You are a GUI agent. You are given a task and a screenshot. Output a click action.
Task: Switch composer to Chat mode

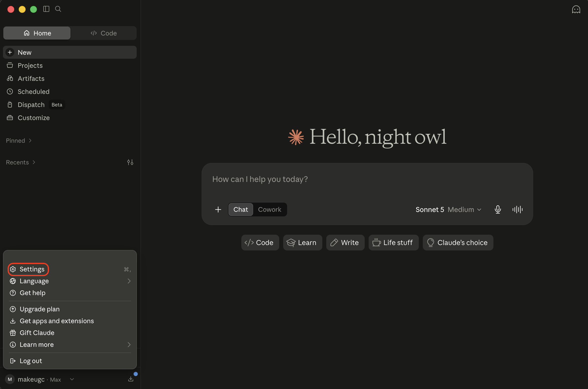coord(241,210)
